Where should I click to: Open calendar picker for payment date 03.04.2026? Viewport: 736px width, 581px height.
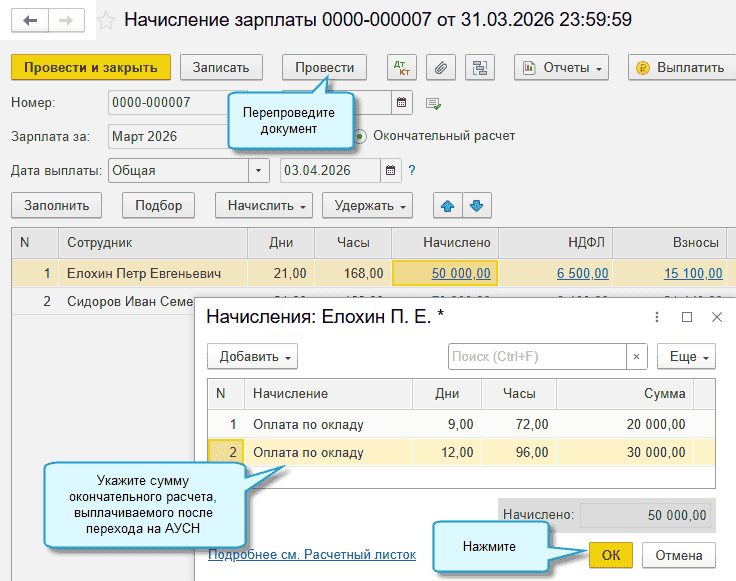click(x=390, y=171)
